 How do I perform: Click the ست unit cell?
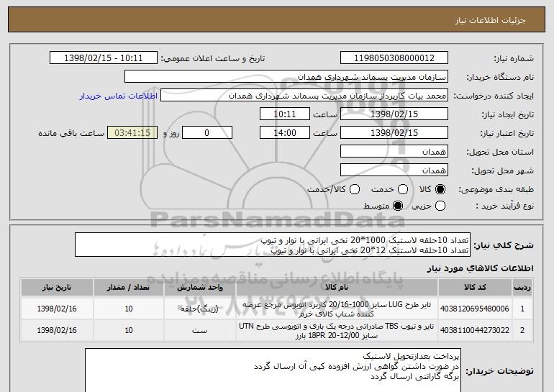click(x=199, y=331)
